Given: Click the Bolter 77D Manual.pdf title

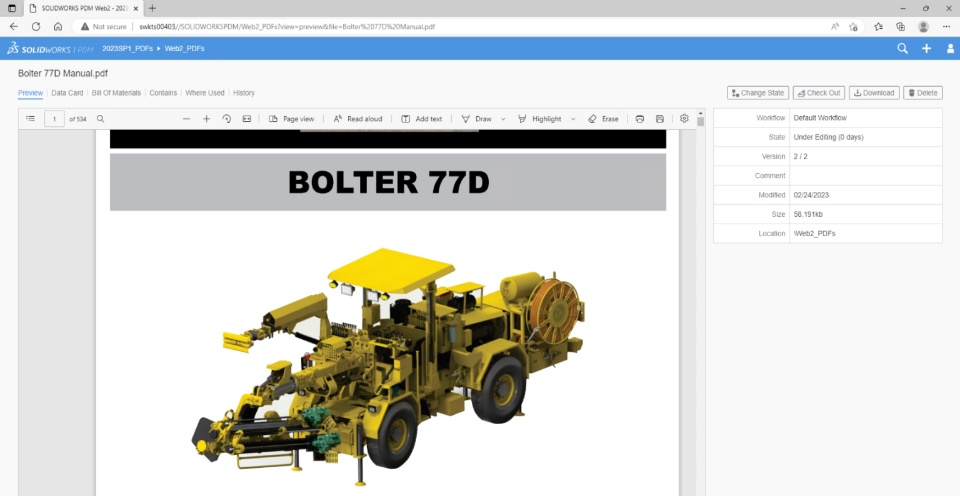Looking at the screenshot, I should coord(63,73).
